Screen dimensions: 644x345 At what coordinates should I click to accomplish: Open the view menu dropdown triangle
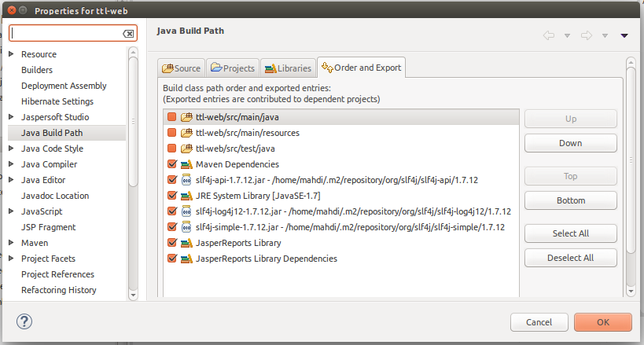tap(624, 35)
